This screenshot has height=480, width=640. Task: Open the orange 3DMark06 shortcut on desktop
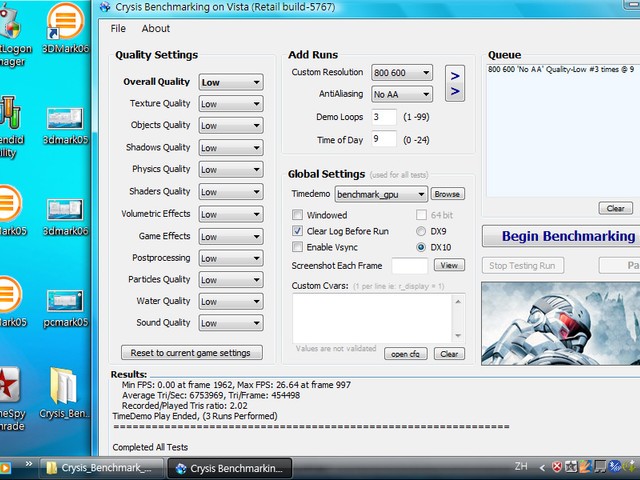click(x=66, y=27)
